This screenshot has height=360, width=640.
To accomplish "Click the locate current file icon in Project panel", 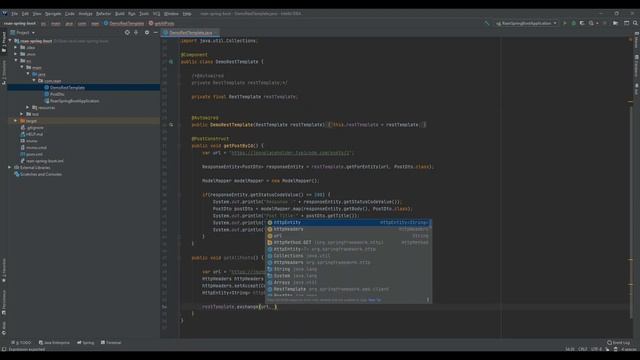I will 127,32.
